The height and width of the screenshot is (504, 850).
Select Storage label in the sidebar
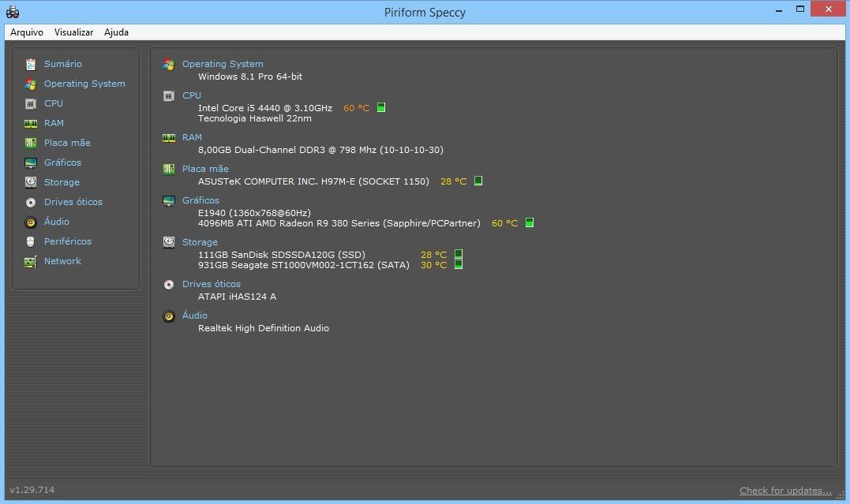point(62,182)
